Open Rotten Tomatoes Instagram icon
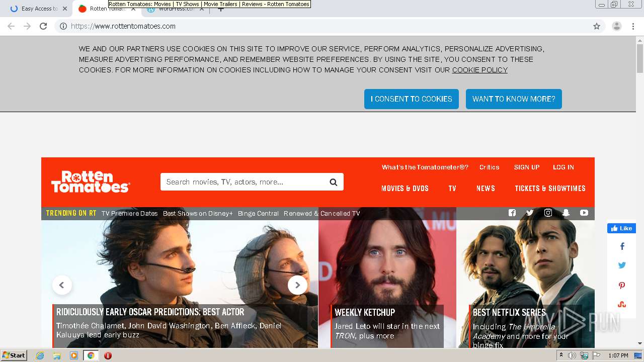 click(x=548, y=213)
